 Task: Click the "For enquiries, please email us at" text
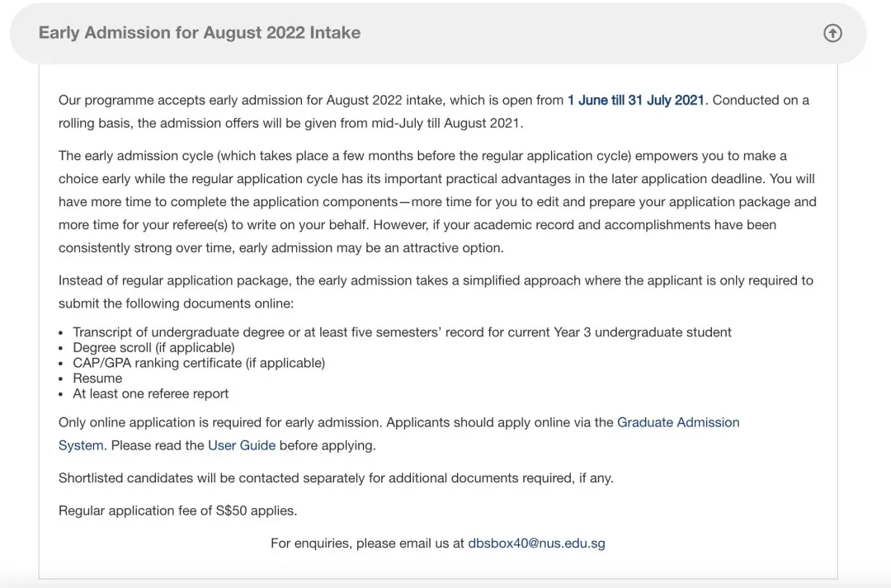[367, 543]
